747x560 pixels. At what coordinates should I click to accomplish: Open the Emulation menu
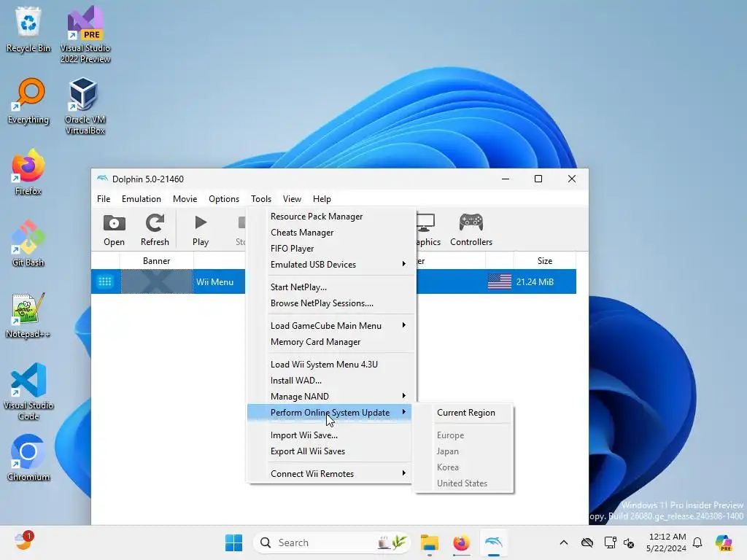141,198
